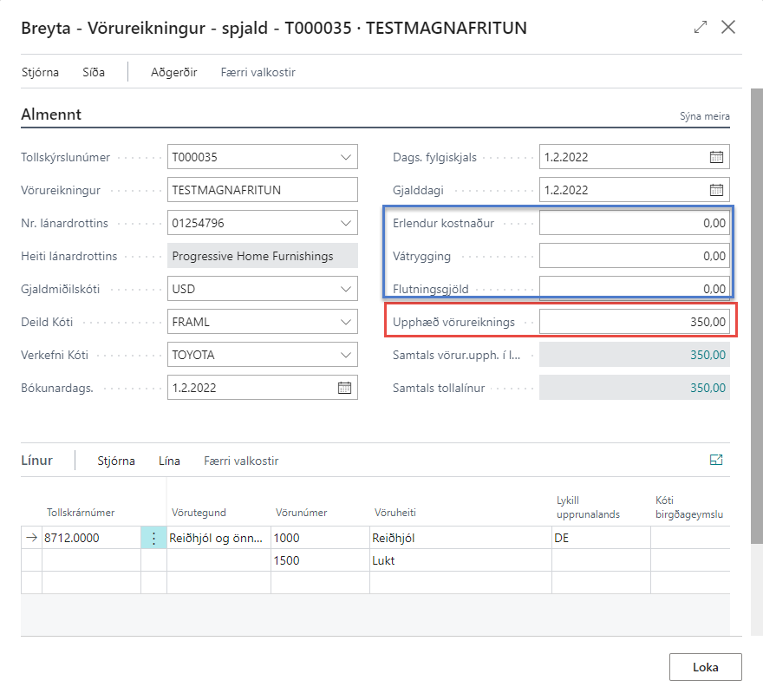763x700 pixels.
Task: Open the Aðgerðir menu
Action: [173, 72]
